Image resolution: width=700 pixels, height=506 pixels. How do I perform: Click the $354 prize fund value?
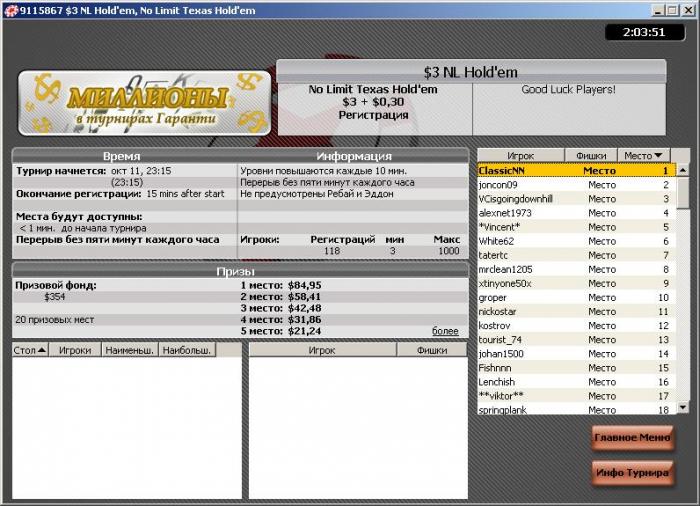[54, 297]
